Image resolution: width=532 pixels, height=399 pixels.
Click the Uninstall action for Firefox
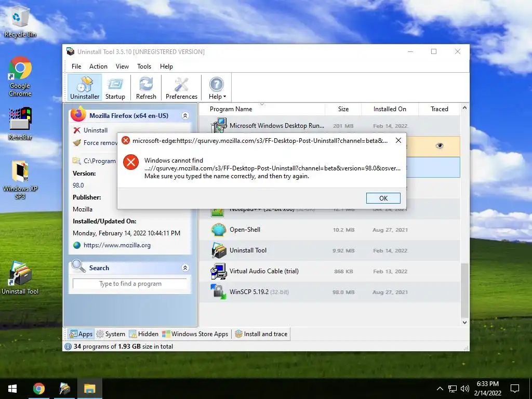tap(96, 130)
